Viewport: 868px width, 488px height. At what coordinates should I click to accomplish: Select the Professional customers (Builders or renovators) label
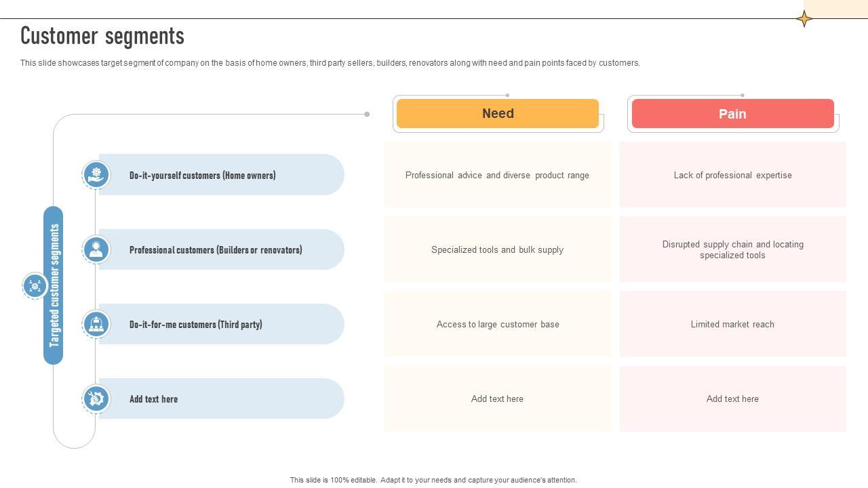coord(216,250)
